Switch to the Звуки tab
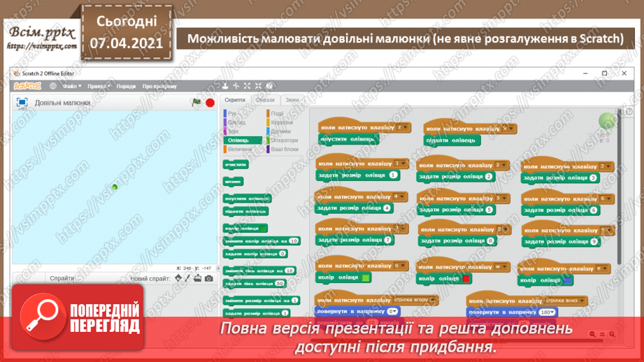This screenshot has width=644, height=362. pyautogui.click(x=292, y=100)
